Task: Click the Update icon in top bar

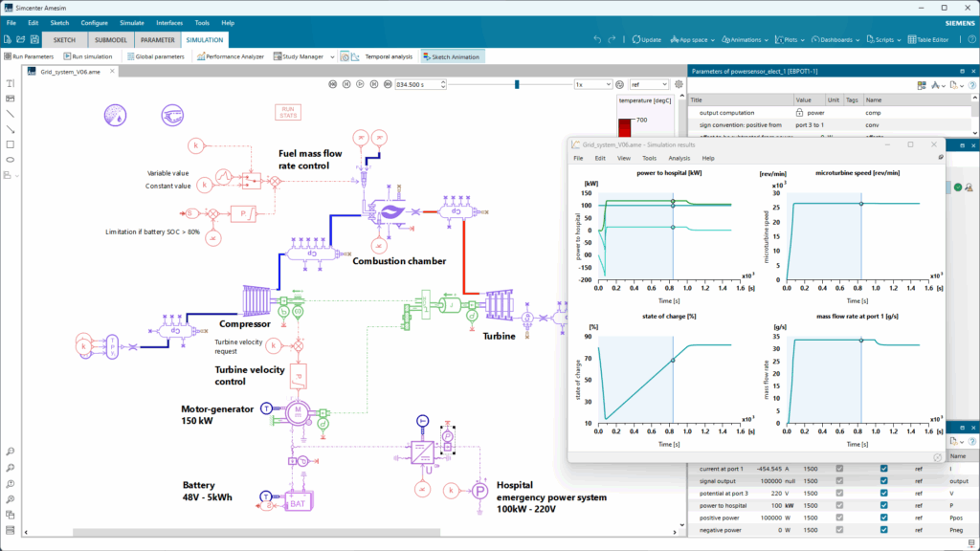Action: (x=645, y=39)
